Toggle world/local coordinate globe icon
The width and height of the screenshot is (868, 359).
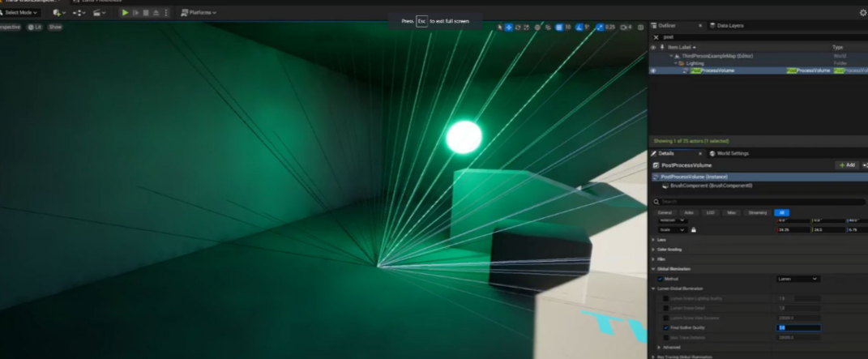pos(537,27)
